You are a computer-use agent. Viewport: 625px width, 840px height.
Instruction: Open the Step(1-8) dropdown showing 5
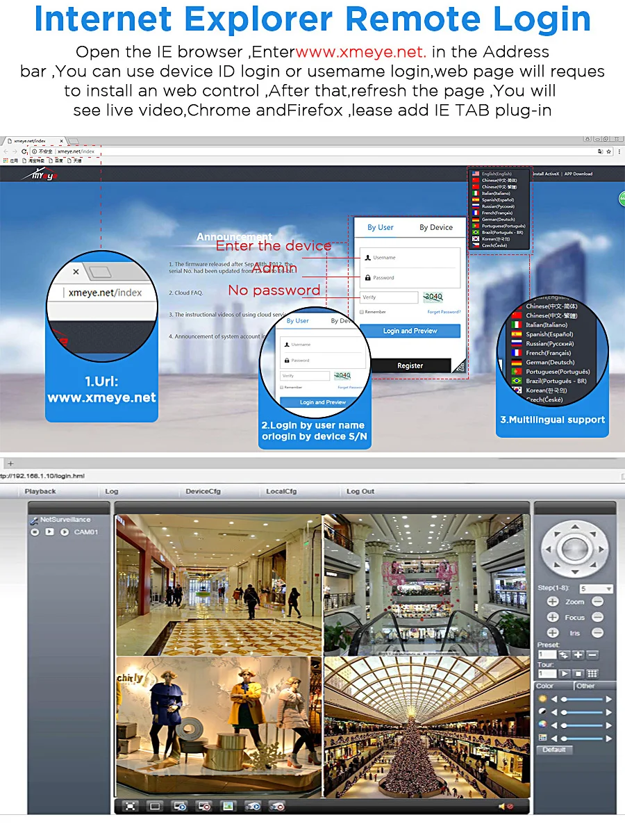(597, 588)
